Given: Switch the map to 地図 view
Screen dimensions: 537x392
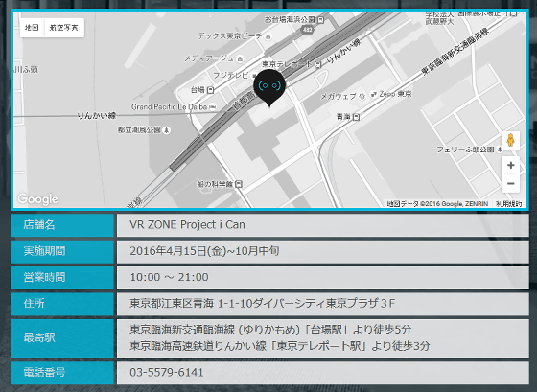Looking at the screenshot, I should pos(33,28).
